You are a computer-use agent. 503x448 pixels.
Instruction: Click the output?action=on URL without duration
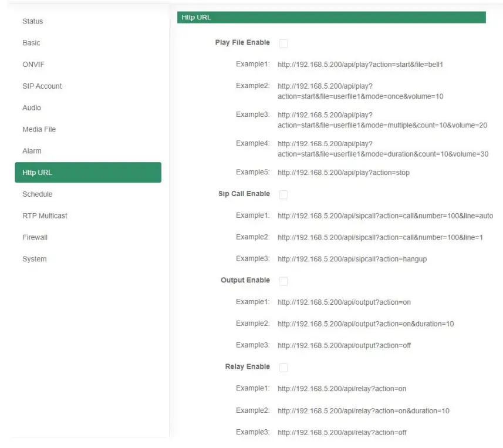[344, 302]
